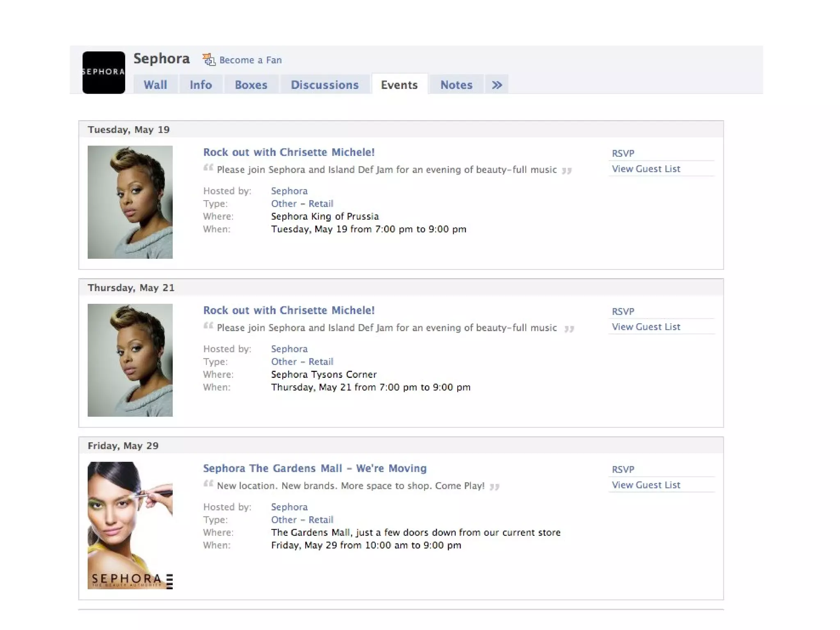Expand more tabs with double-chevron

coord(497,85)
